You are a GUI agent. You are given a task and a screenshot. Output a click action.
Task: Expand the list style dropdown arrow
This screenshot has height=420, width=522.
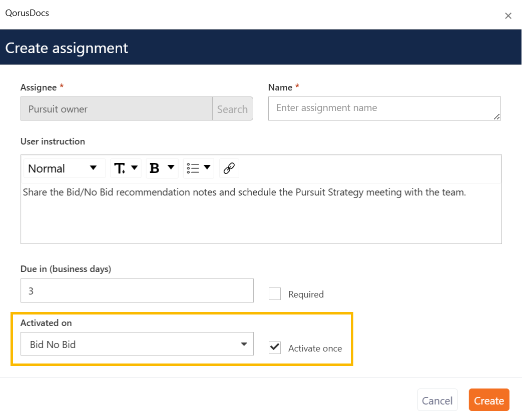[x=207, y=167]
